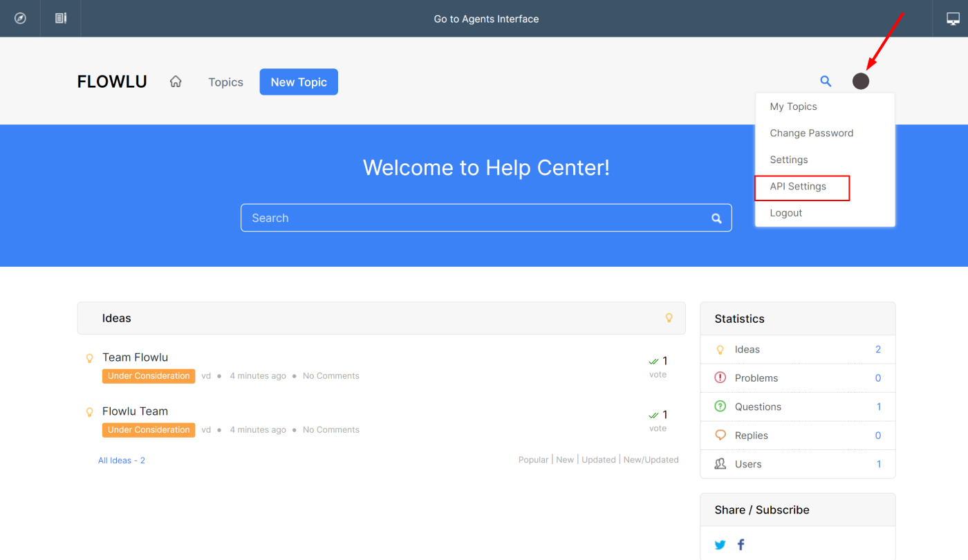Click the Users people icon
The width and height of the screenshot is (968, 560).
point(720,464)
